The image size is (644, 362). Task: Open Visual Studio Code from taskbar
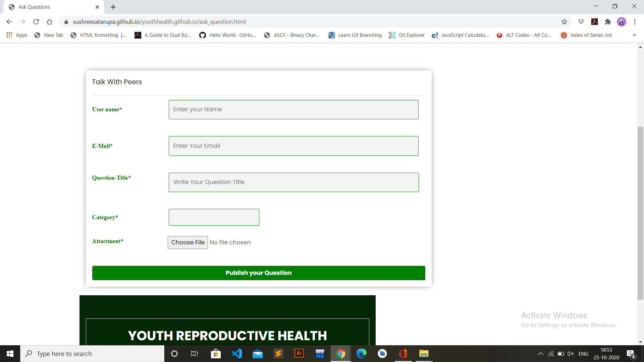pyautogui.click(x=237, y=354)
